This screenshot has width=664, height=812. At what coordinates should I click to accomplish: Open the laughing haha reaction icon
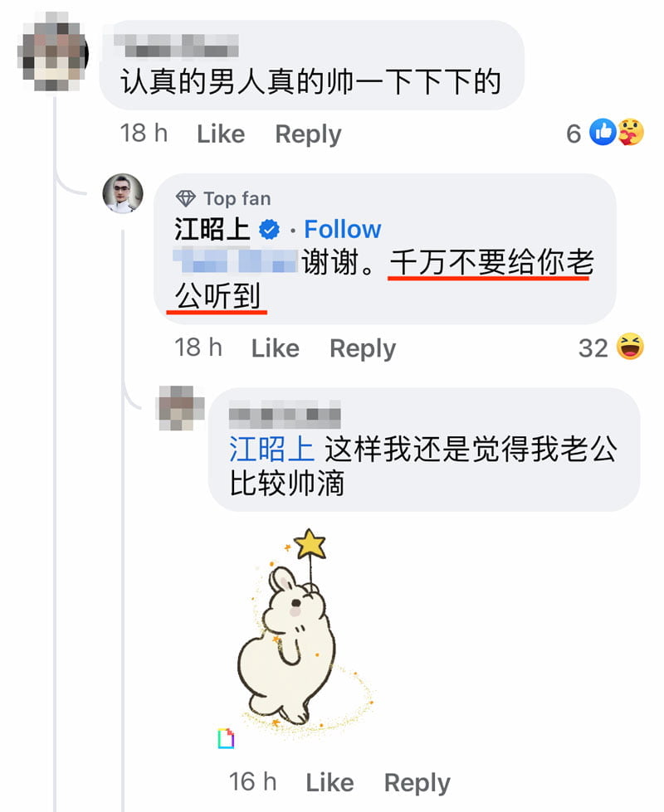630,347
